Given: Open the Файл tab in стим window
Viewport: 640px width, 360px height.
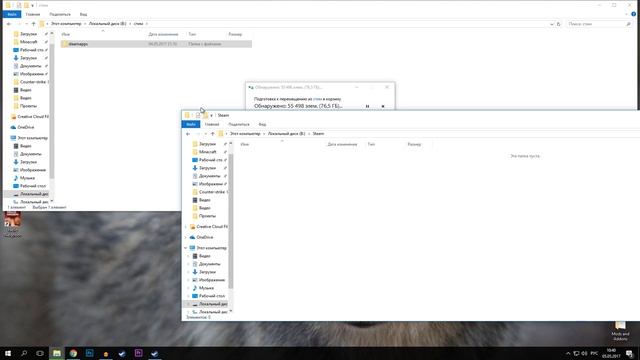Looking at the screenshot, I should pos(11,14).
